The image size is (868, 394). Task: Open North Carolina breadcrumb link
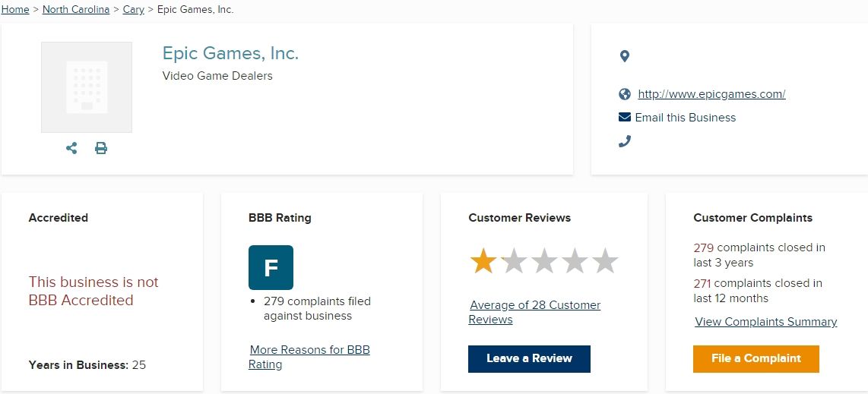76,10
